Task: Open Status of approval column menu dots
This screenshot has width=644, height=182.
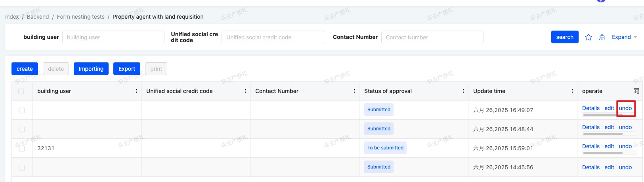Action: coord(463,91)
